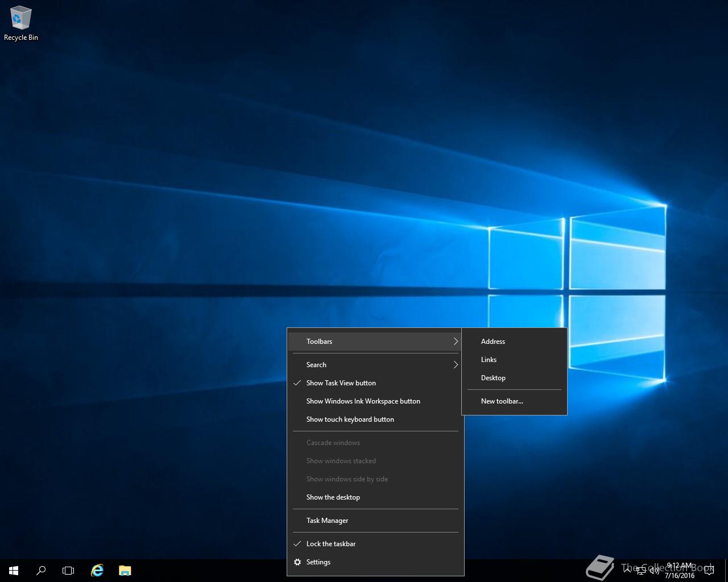The width and height of the screenshot is (728, 582).
Task: Choose New toolbar... from submenu
Action: tap(514, 401)
